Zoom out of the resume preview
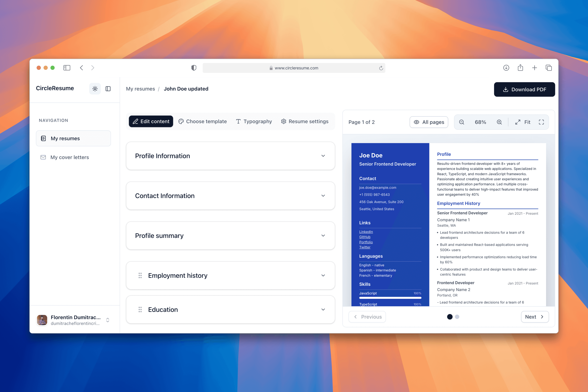Screen dimensions: 588x392 [462, 122]
